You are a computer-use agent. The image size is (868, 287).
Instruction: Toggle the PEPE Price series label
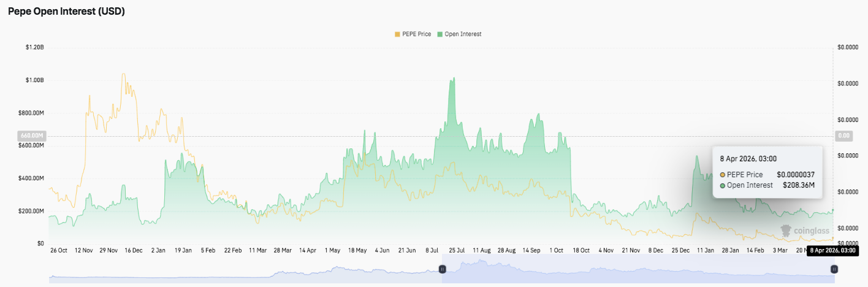(417, 34)
